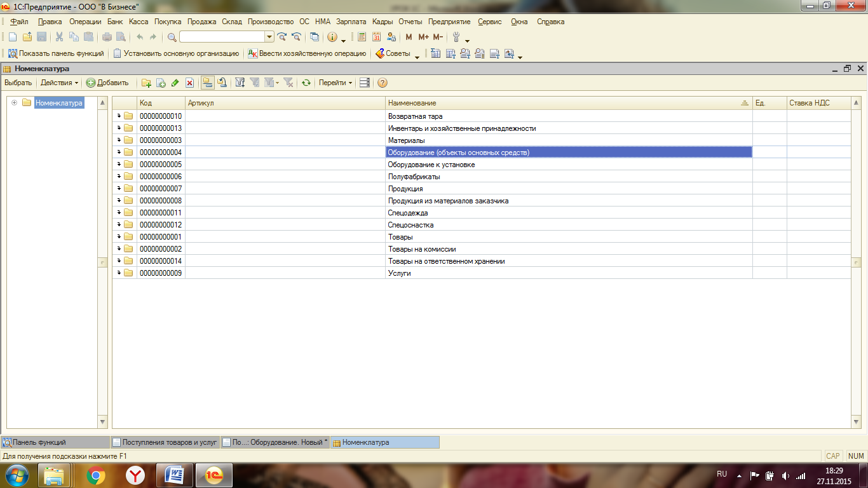Switch to Панель функций tab

pyautogui.click(x=55, y=442)
